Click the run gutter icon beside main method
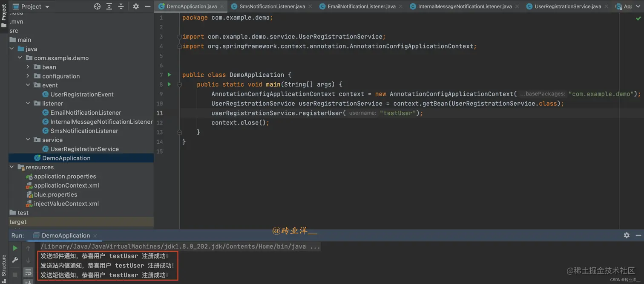Screen dimensions: 644x284 (x=169, y=84)
